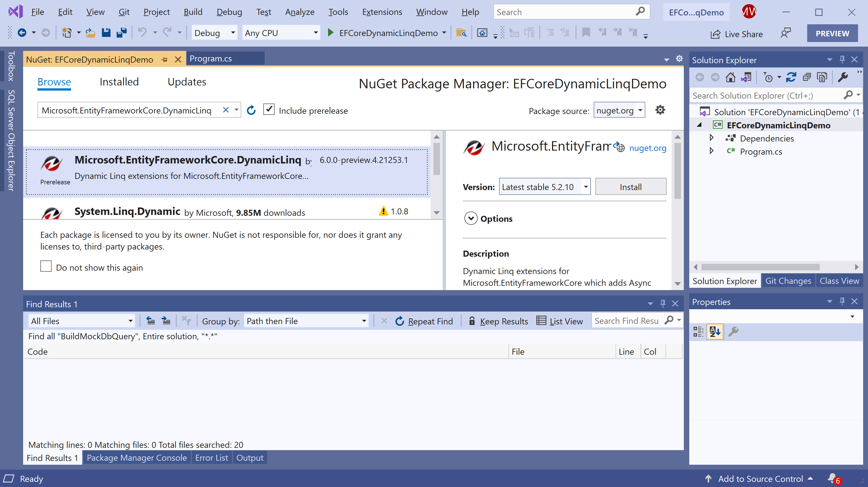
Task: Expand the Options section
Action: (x=471, y=219)
